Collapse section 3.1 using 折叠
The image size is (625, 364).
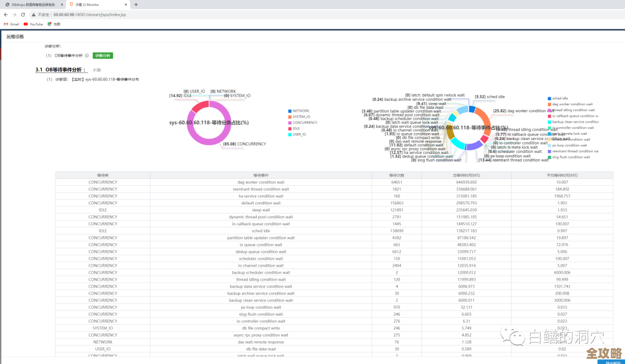tap(97, 70)
